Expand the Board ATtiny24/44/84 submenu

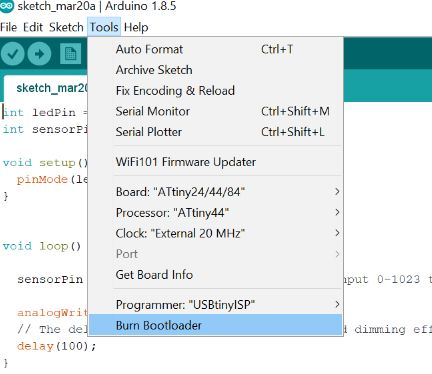(x=215, y=192)
